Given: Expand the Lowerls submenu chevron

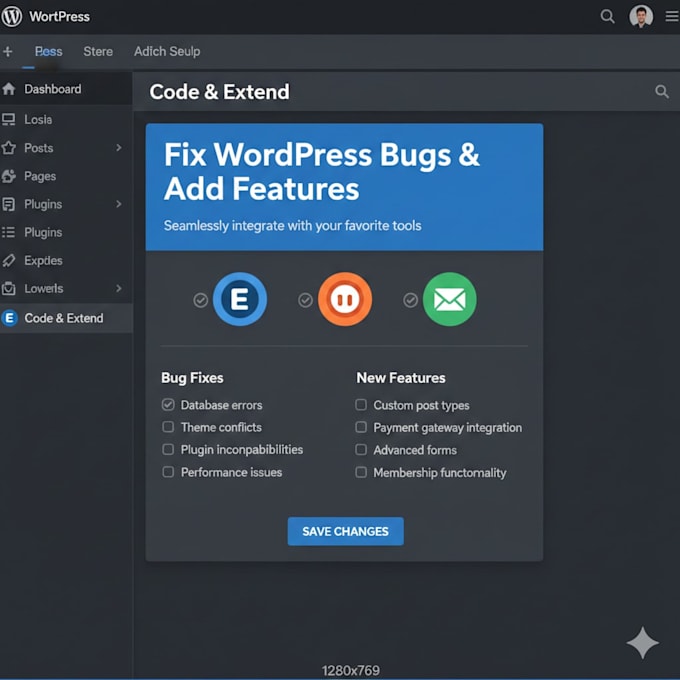Looking at the screenshot, I should 119,288.
